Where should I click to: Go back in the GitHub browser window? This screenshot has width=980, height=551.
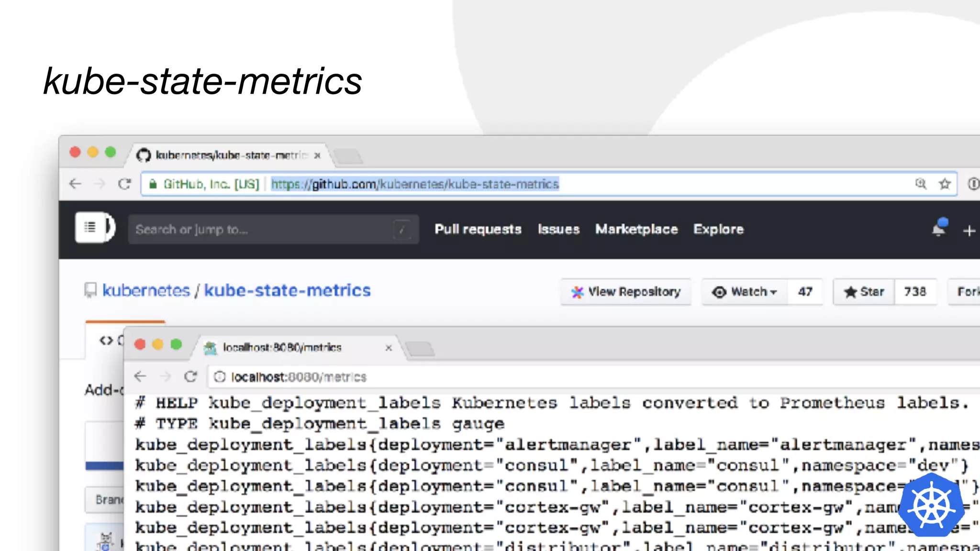pyautogui.click(x=76, y=184)
